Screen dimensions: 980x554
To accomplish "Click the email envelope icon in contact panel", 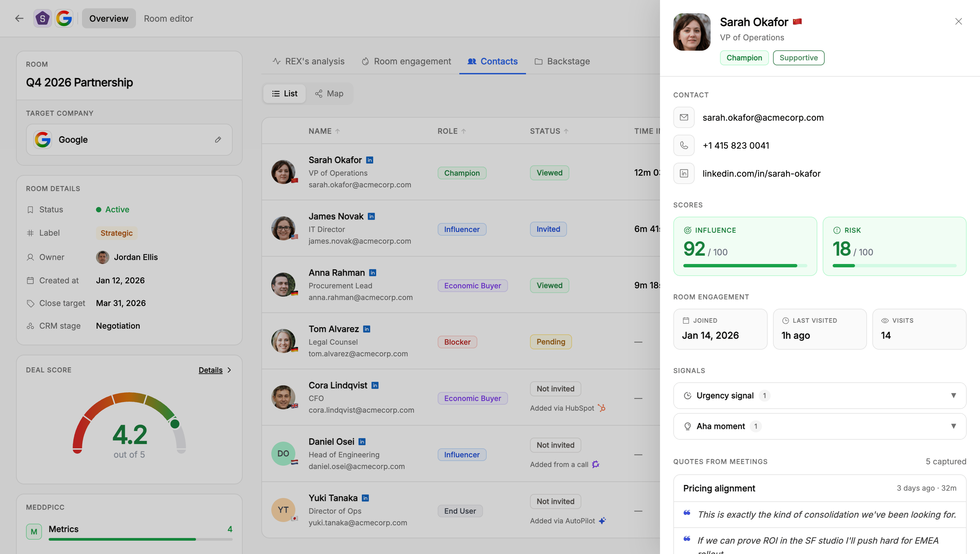I will point(684,117).
